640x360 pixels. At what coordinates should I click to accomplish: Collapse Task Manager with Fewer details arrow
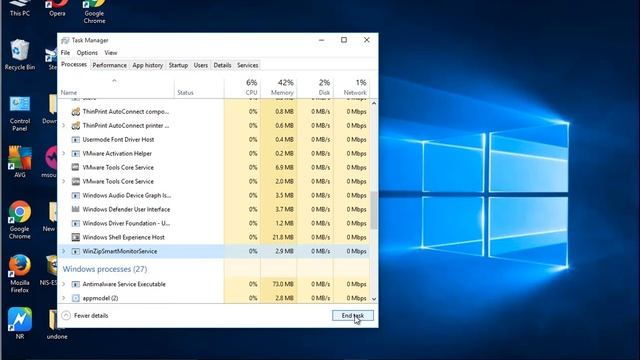pyautogui.click(x=66, y=316)
